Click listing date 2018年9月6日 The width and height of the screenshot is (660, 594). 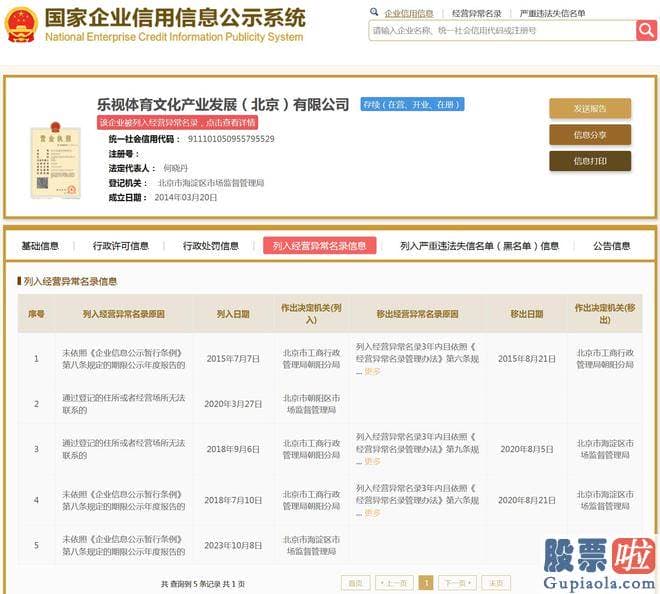click(233, 449)
